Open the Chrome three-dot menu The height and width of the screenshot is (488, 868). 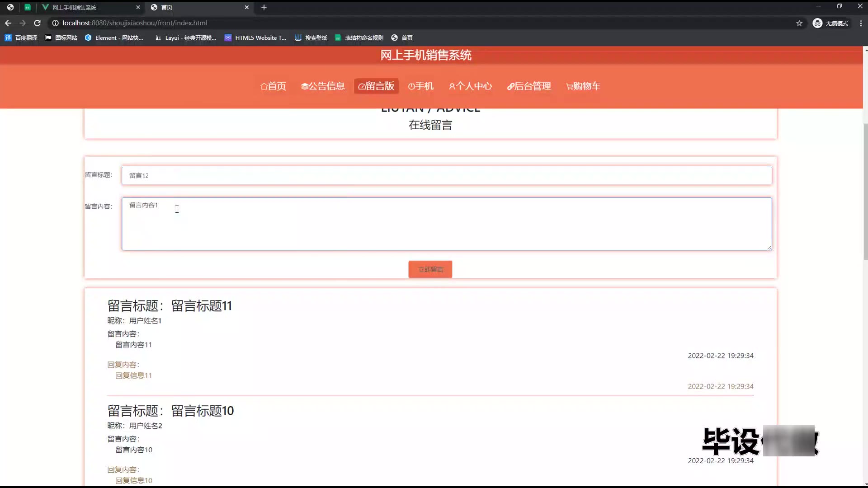point(861,23)
